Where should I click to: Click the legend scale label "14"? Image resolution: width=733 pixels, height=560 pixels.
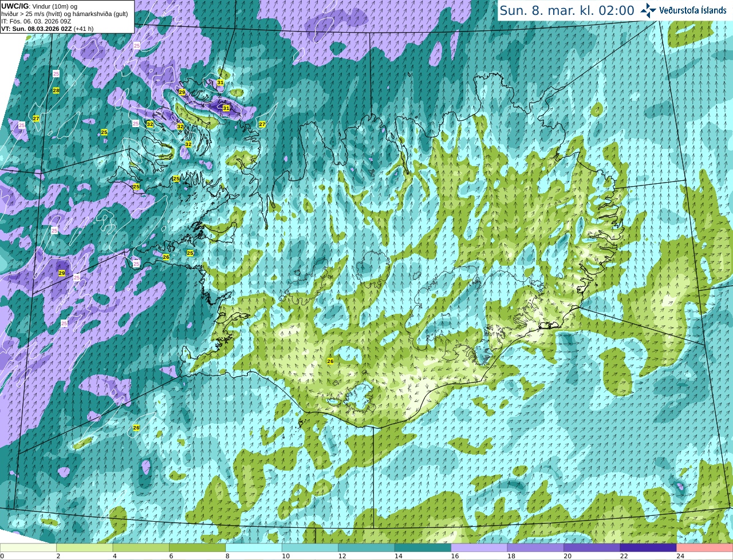(398, 556)
